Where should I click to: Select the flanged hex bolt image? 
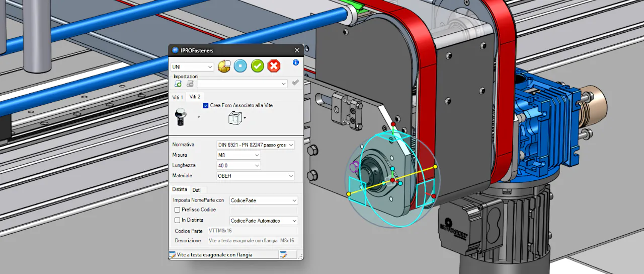(181, 117)
